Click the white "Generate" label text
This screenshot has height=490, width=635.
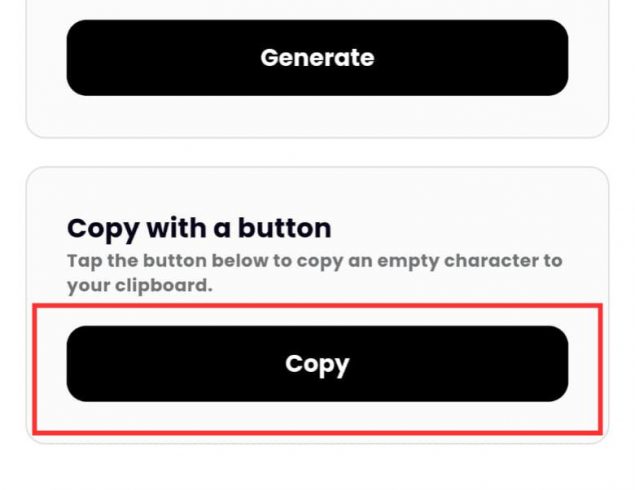tap(317, 58)
